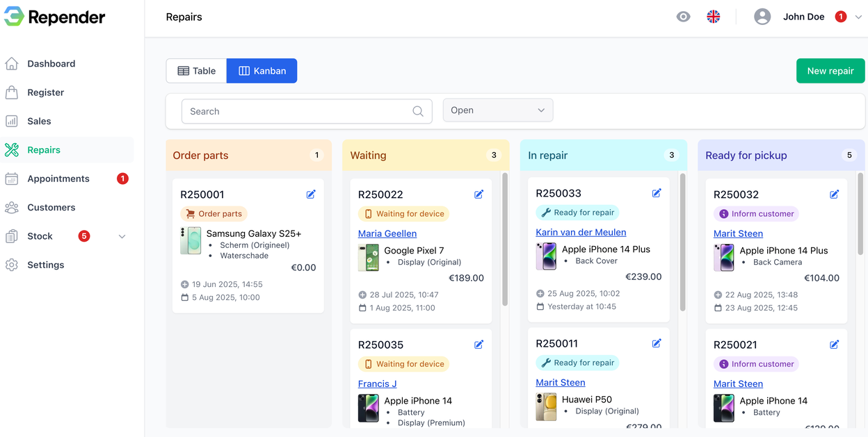Toggle the eye preview icon in top bar
868x437 pixels.
pyautogui.click(x=683, y=16)
